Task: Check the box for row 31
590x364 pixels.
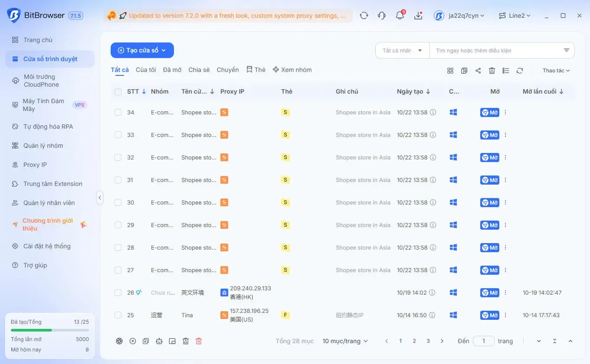Action: click(x=118, y=180)
